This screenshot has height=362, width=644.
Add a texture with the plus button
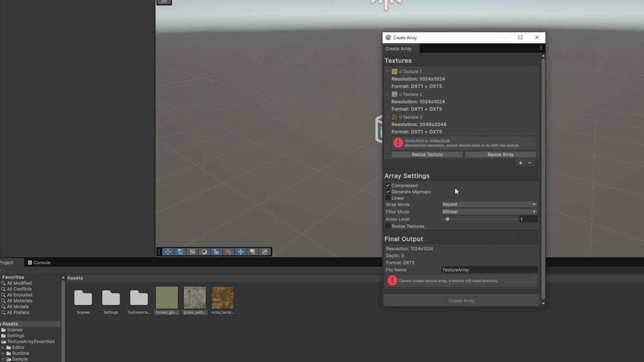point(520,163)
